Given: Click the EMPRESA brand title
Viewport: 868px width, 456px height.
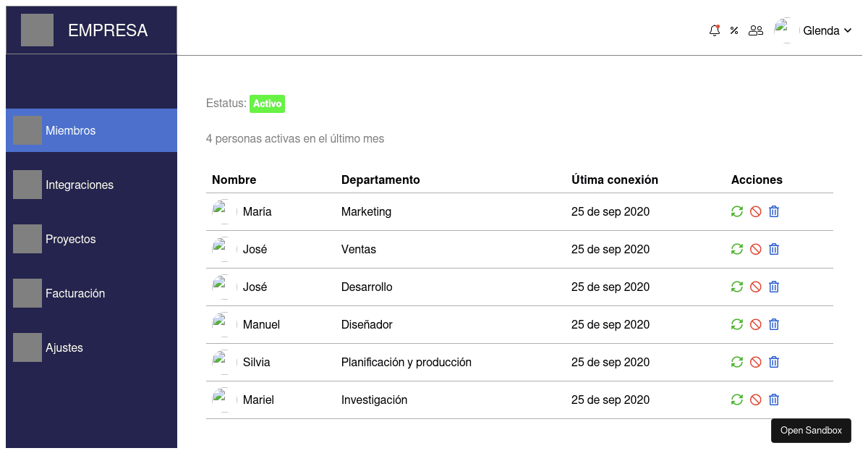Looking at the screenshot, I should [108, 30].
